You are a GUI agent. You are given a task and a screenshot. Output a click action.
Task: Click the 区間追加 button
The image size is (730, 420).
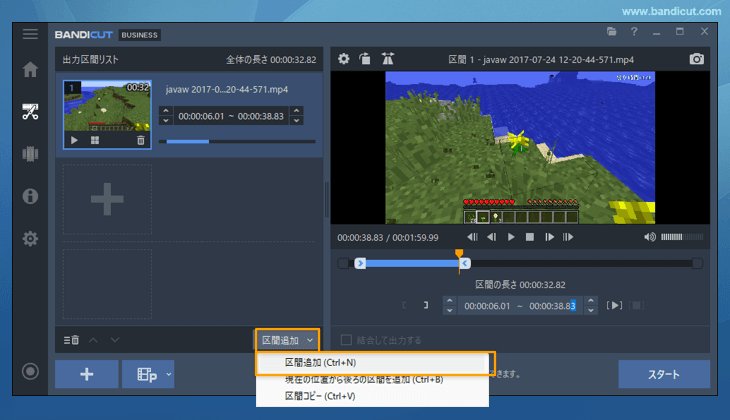pos(280,340)
